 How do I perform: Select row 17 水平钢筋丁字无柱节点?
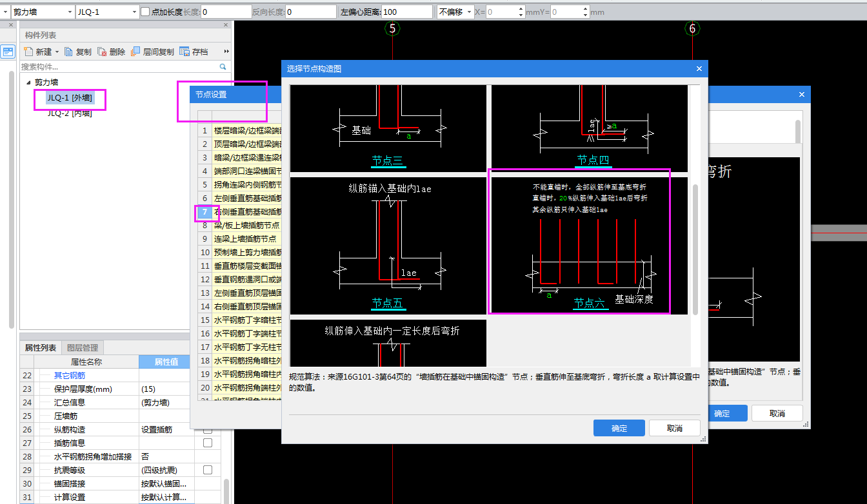click(239, 347)
